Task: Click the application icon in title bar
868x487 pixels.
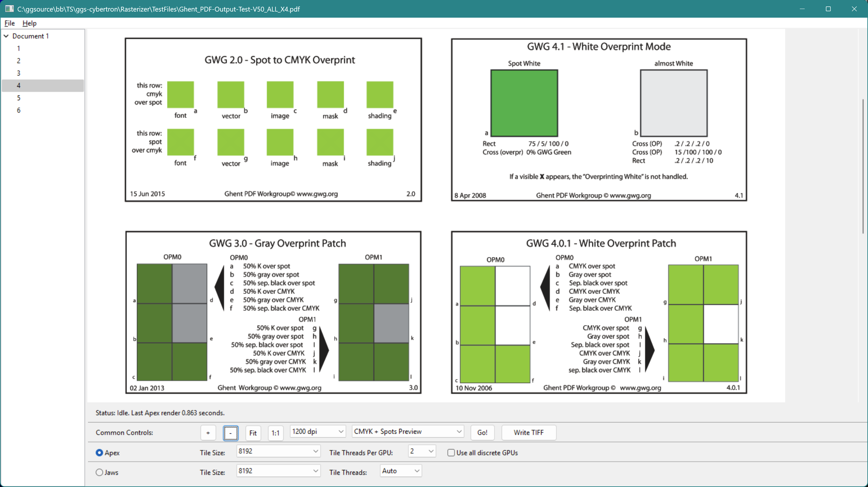Action: point(9,9)
